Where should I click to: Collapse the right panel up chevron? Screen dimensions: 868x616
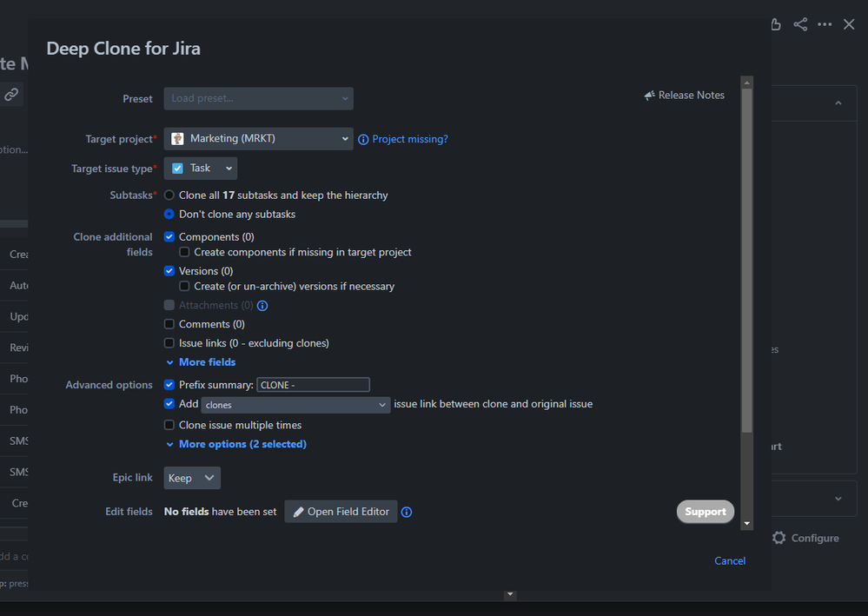click(x=838, y=103)
